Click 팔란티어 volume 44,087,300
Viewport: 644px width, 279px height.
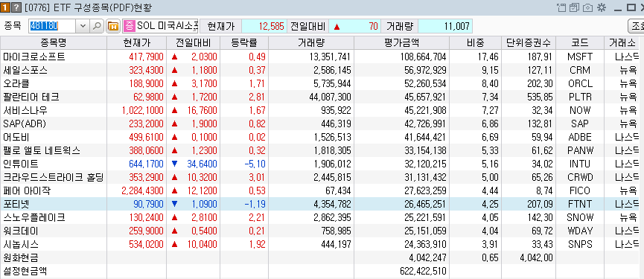(329, 97)
